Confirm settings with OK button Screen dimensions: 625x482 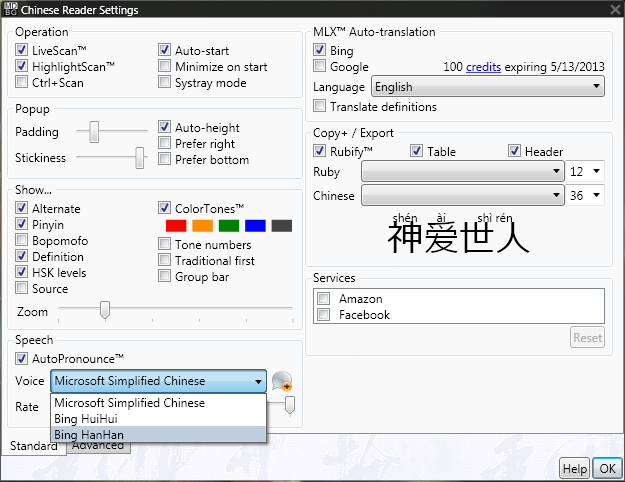(x=607, y=468)
